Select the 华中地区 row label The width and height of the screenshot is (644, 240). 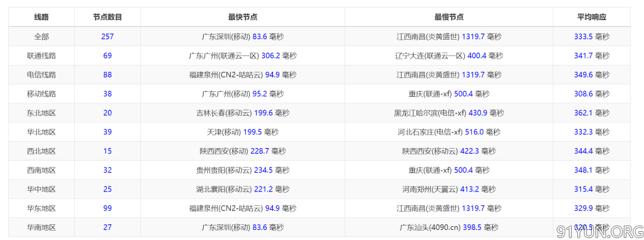point(42,190)
